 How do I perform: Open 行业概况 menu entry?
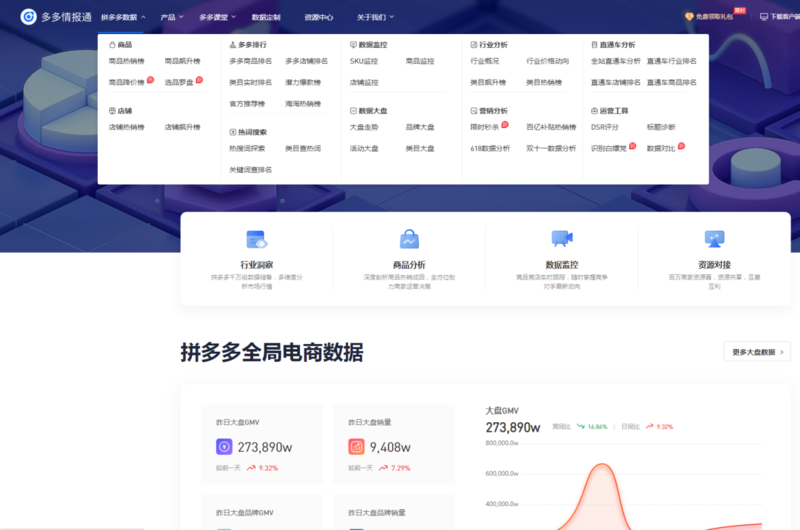[485, 61]
